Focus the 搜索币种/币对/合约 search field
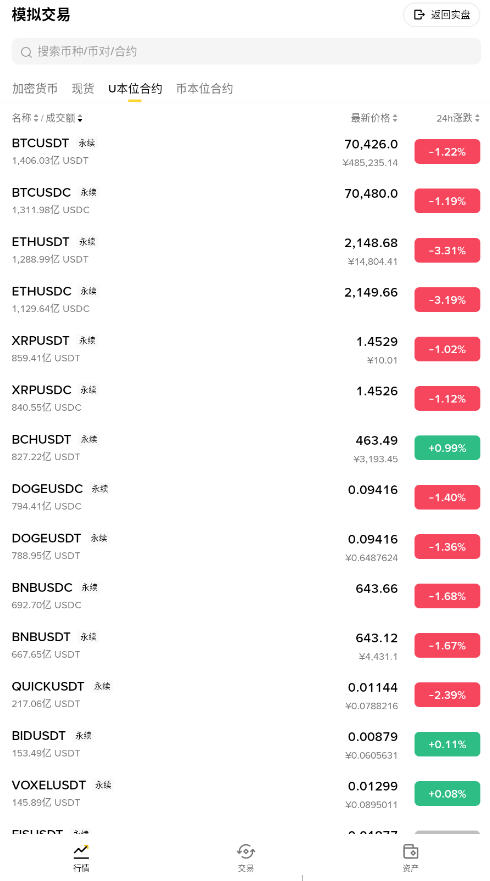The width and height of the screenshot is (490, 881). click(x=246, y=52)
